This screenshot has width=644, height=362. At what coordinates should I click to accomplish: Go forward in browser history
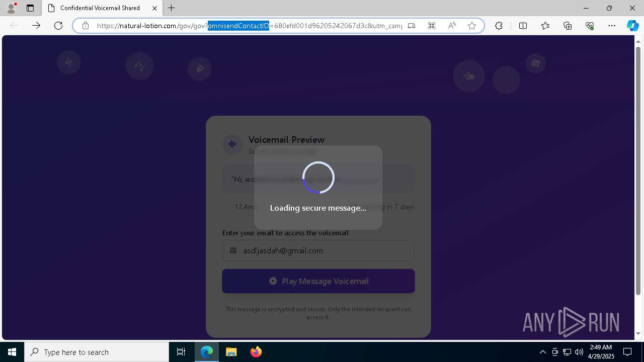coord(36,26)
